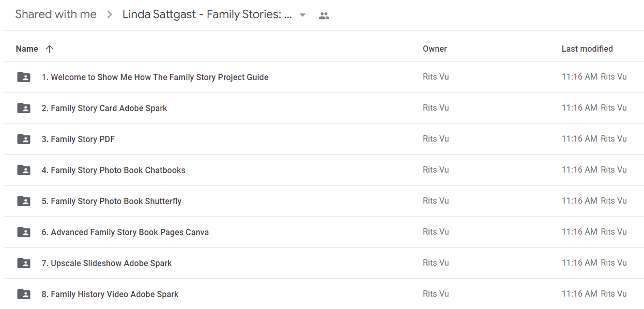Click folder icon for Family History Video
The image size is (644, 309).
pyautogui.click(x=24, y=294)
